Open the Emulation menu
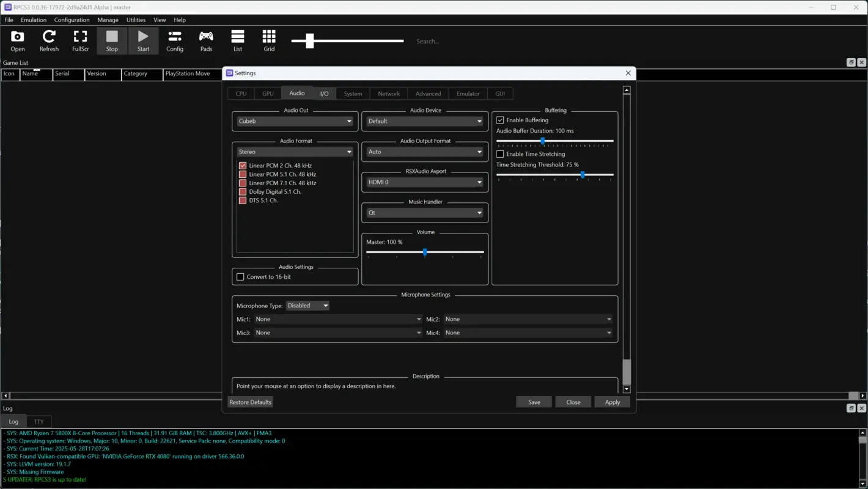The image size is (868, 489). (33, 20)
